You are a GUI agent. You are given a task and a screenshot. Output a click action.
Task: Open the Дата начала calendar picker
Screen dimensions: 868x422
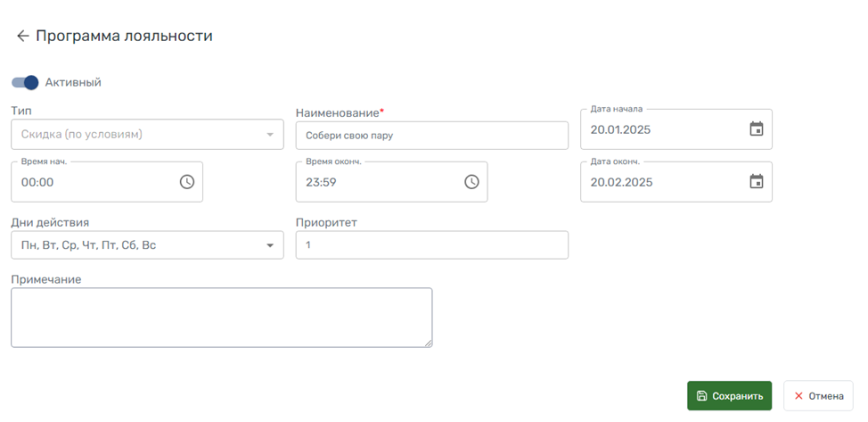tap(756, 129)
